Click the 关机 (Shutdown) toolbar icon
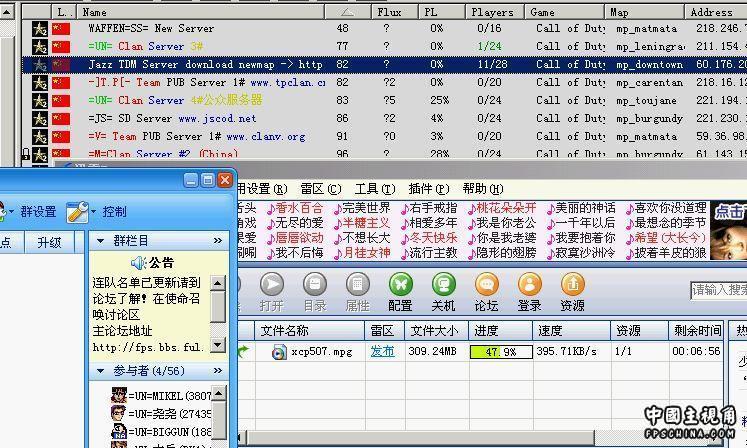747x448 pixels. pyautogui.click(x=444, y=285)
